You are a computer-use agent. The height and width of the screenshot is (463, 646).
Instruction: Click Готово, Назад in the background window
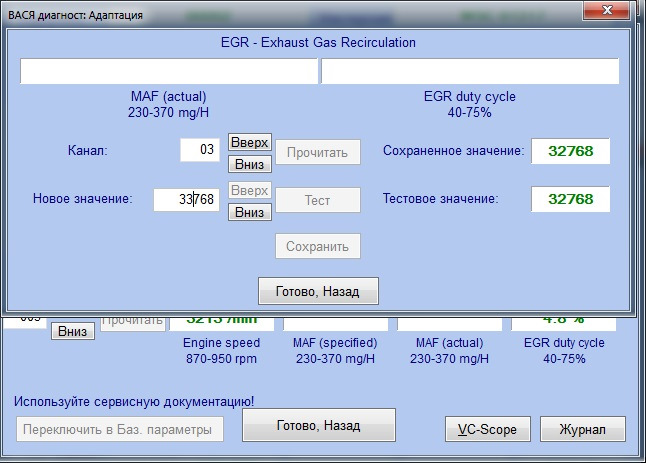(x=319, y=425)
